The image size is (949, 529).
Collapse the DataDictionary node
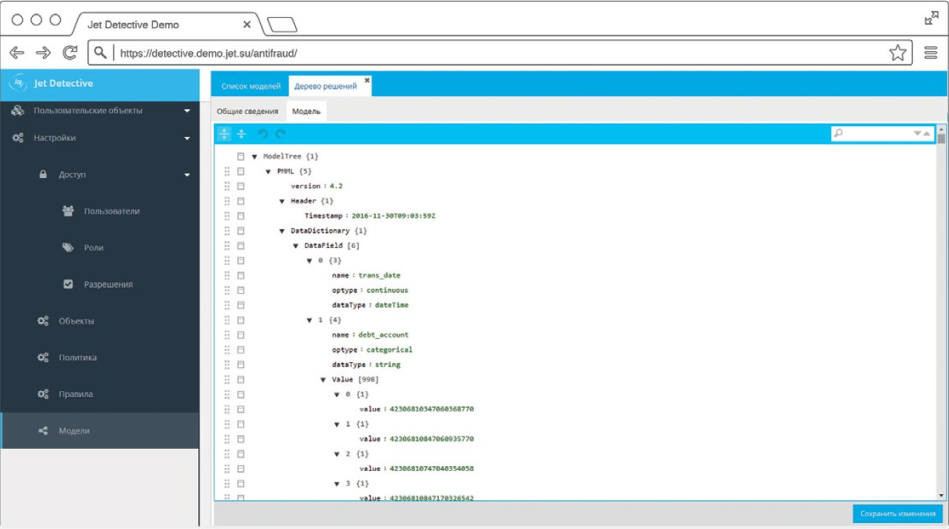point(282,231)
